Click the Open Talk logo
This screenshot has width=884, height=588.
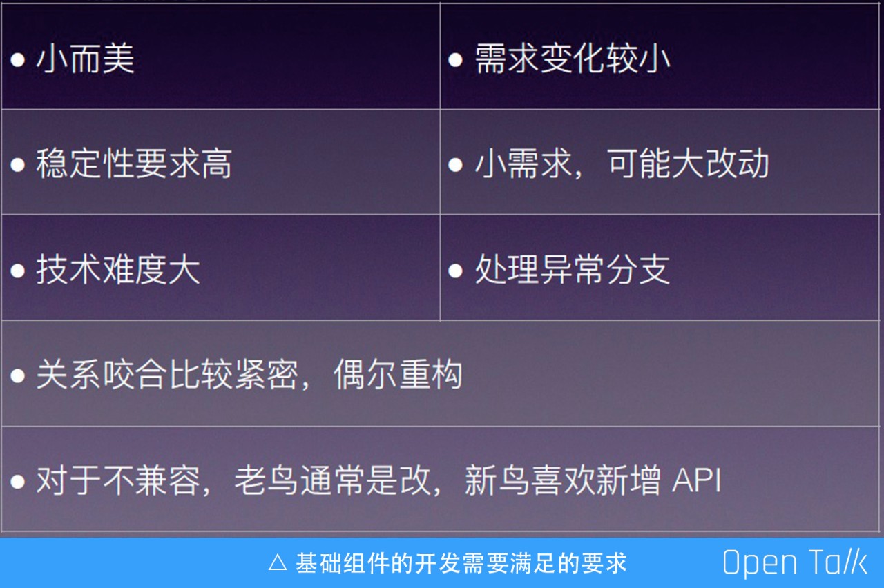(795, 563)
